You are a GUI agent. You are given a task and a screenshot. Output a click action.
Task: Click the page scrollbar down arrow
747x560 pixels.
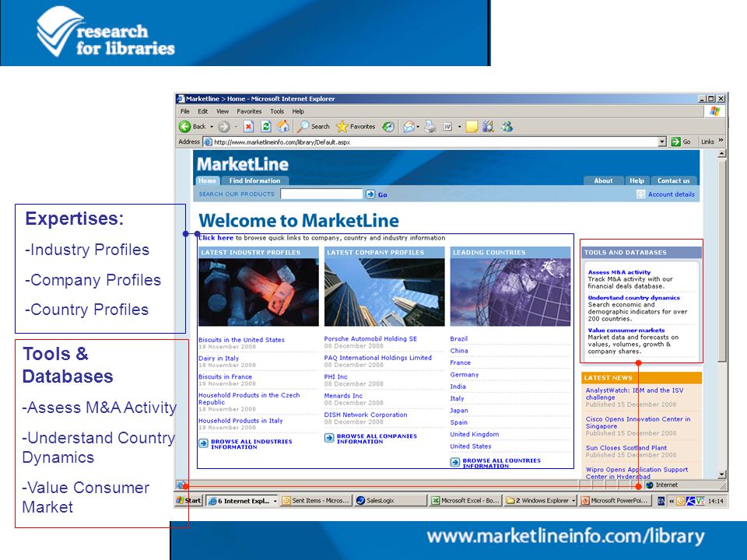(x=722, y=474)
